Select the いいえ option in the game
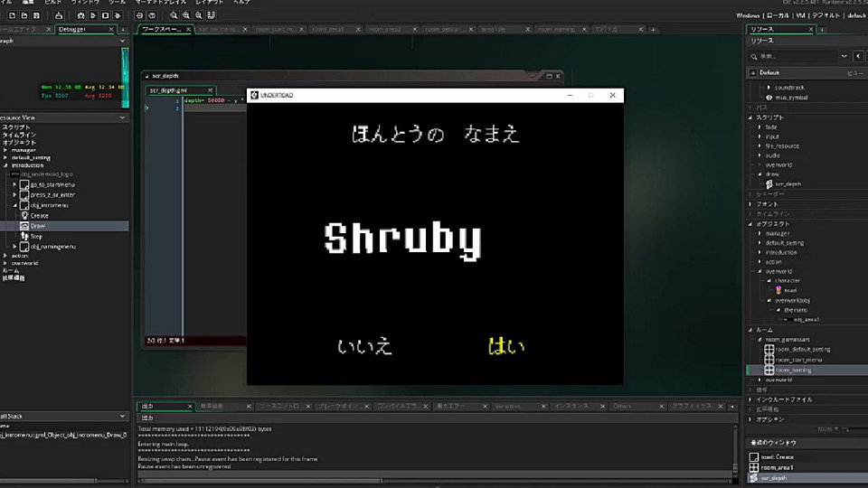 (364, 346)
